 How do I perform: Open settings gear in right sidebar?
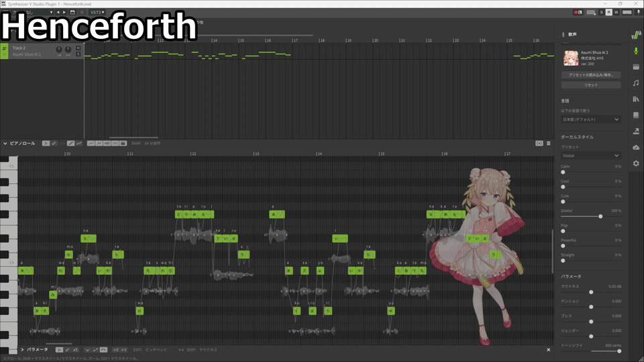point(636,164)
